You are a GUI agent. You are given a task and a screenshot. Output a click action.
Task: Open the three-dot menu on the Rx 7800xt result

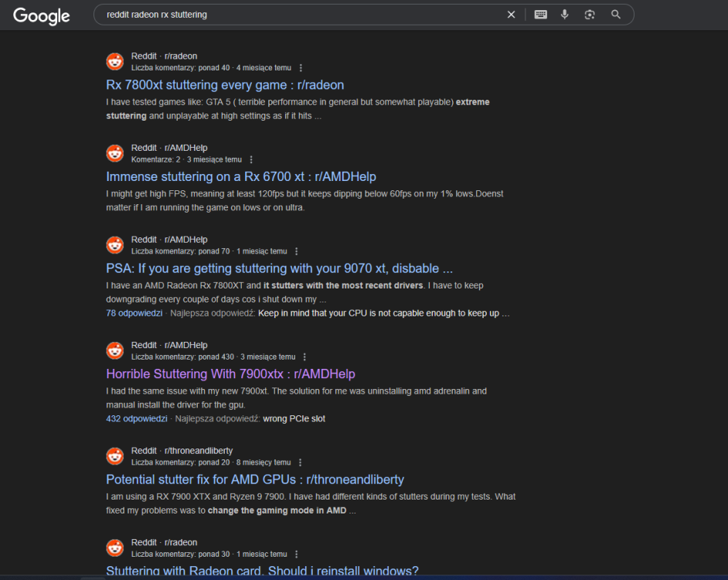coord(301,67)
